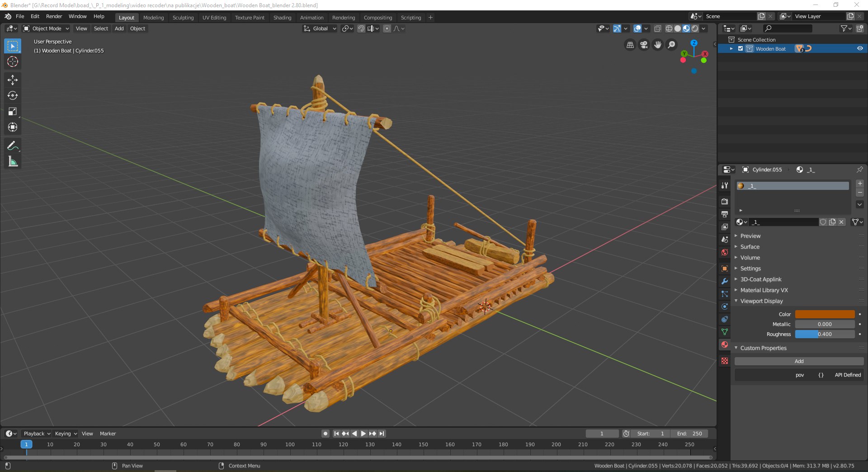Toggle snapping magnet in viewport header
Viewport: 868px width, 472px height.
[361, 28]
